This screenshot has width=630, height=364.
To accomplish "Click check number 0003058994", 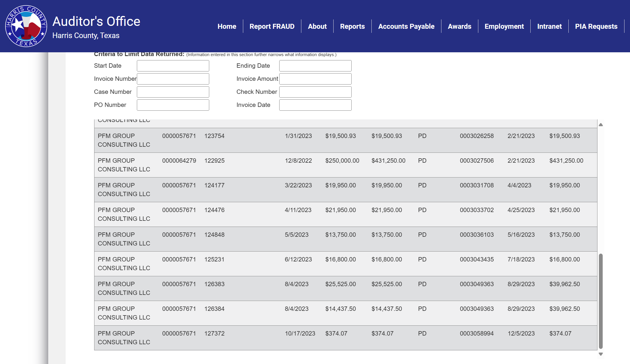I will pyautogui.click(x=477, y=333).
